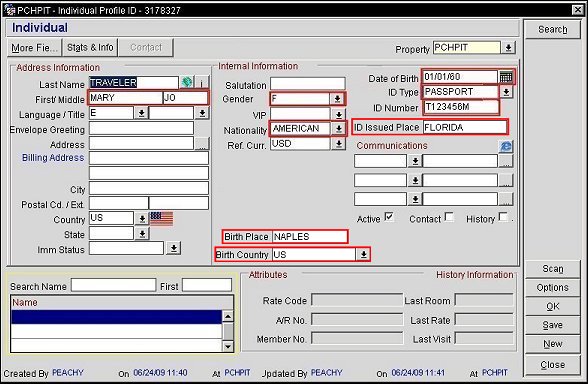This screenshot has width=588, height=384.
Task: Click ellipsis button on first Communications row
Action: pyautogui.click(x=506, y=161)
